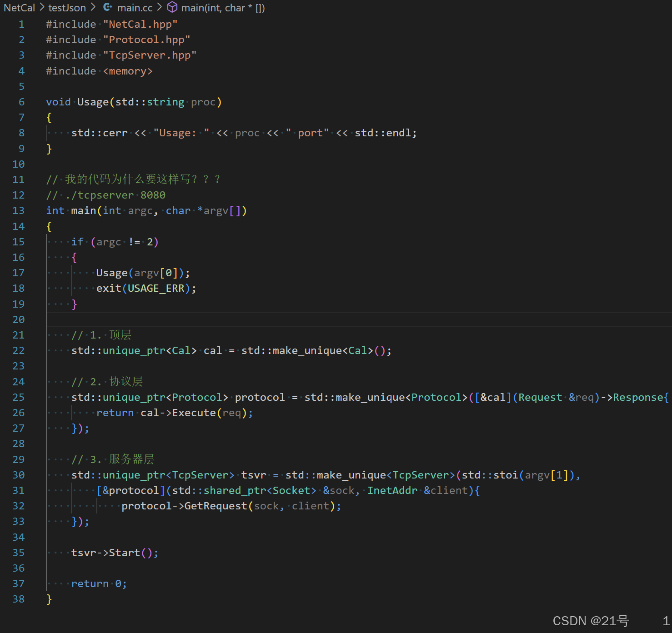Click USAGE_ERR in exit call

click(x=156, y=289)
